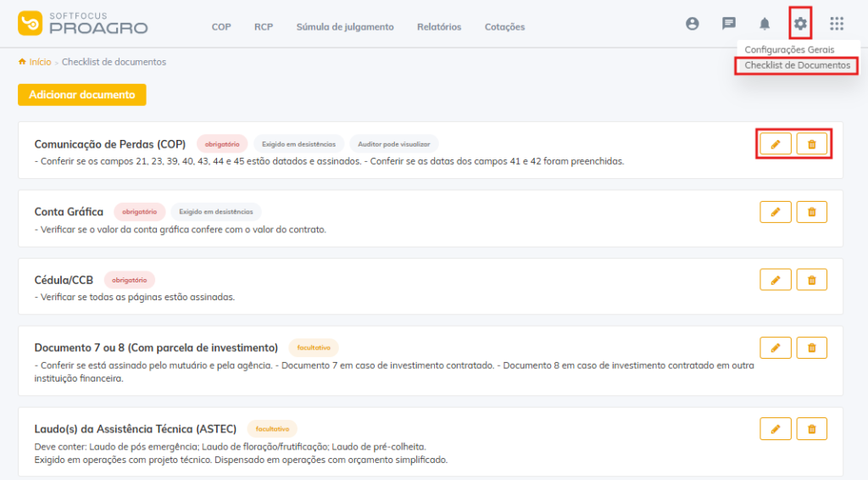This screenshot has width=868, height=480.
Task: Click the edit pencil for Comunicação de Perdas (COP)
Action: click(x=775, y=144)
